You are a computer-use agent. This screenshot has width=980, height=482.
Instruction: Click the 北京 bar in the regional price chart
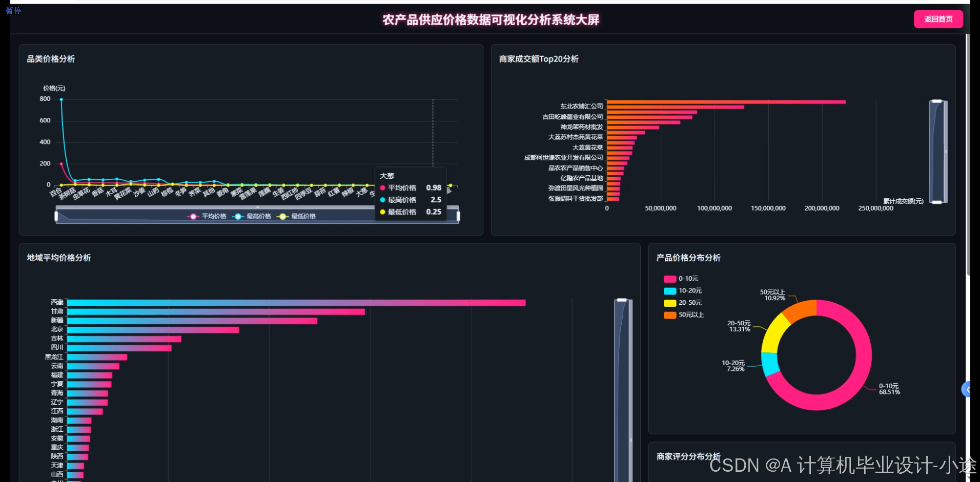point(153,330)
